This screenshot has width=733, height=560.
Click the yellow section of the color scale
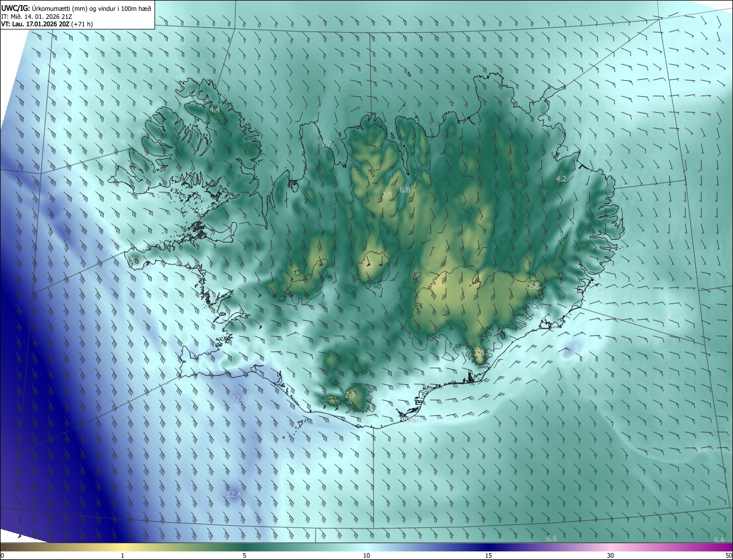pyautogui.click(x=123, y=548)
